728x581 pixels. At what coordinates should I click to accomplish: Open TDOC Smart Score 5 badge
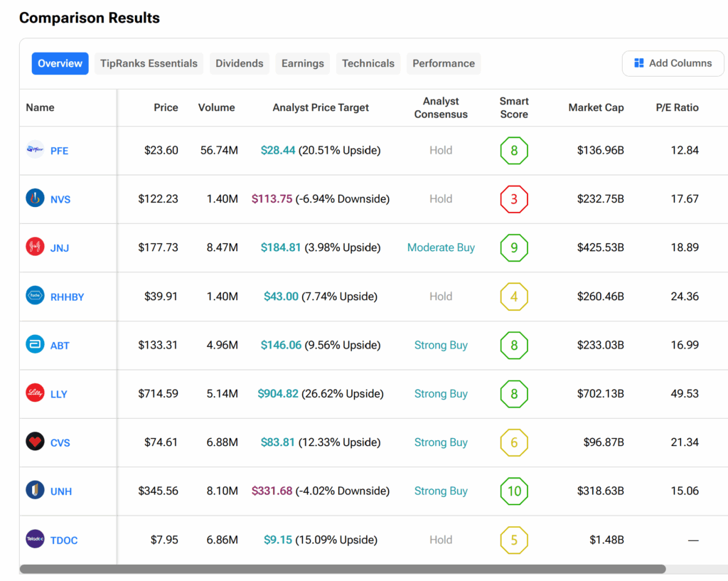514,540
